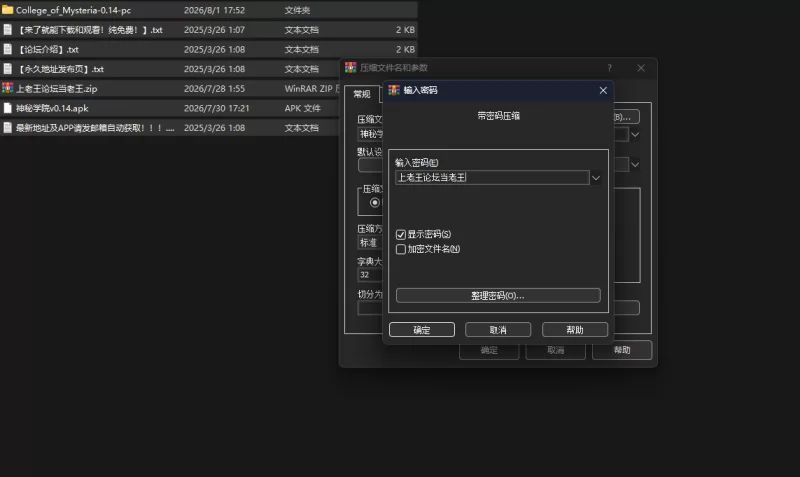Select file name 神秘学院v0.14.apk
800x477 pixels.
[x=52, y=108]
